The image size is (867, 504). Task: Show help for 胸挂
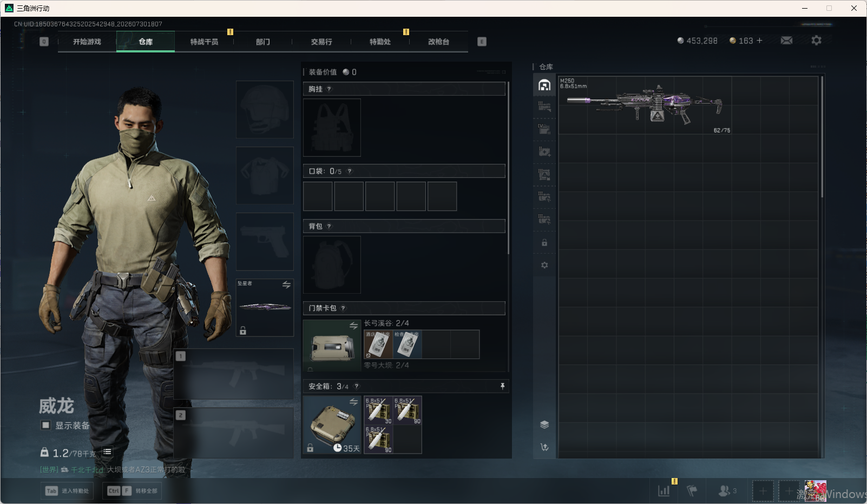329,89
